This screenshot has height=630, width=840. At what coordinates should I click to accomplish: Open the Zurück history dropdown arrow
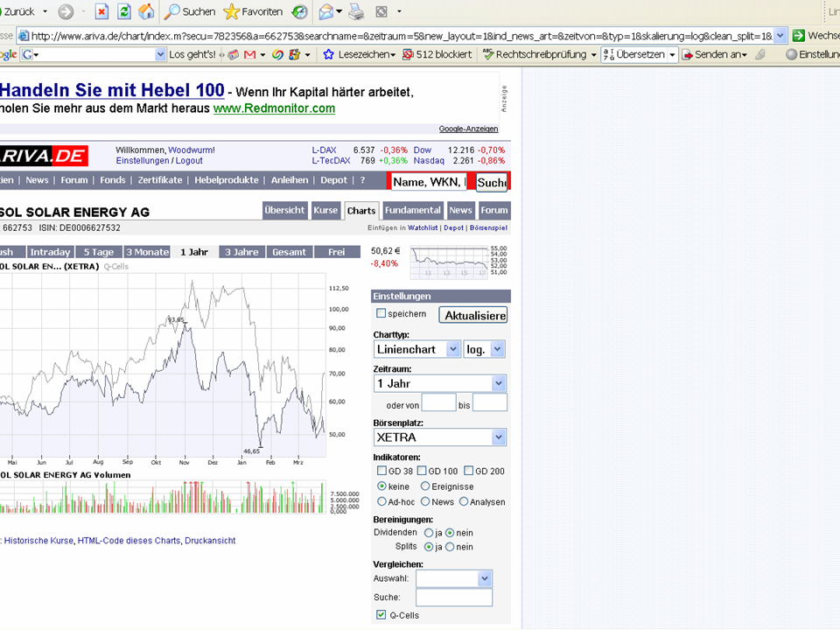click(45, 11)
